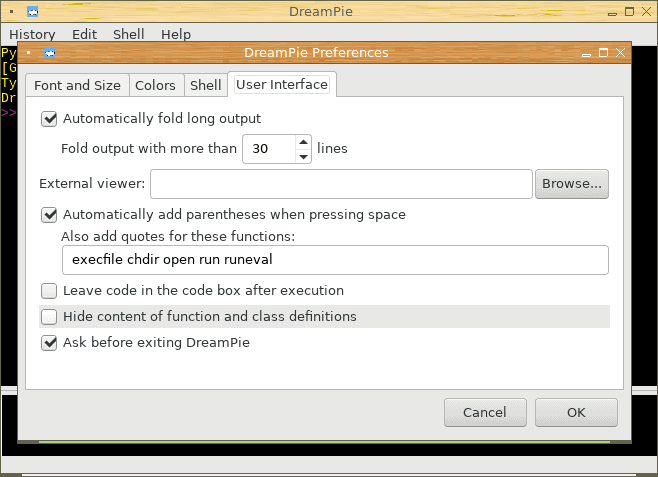Switch to the Font and Size tab
Image resolution: width=658 pixels, height=477 pixels.
(x=77, y=86)
